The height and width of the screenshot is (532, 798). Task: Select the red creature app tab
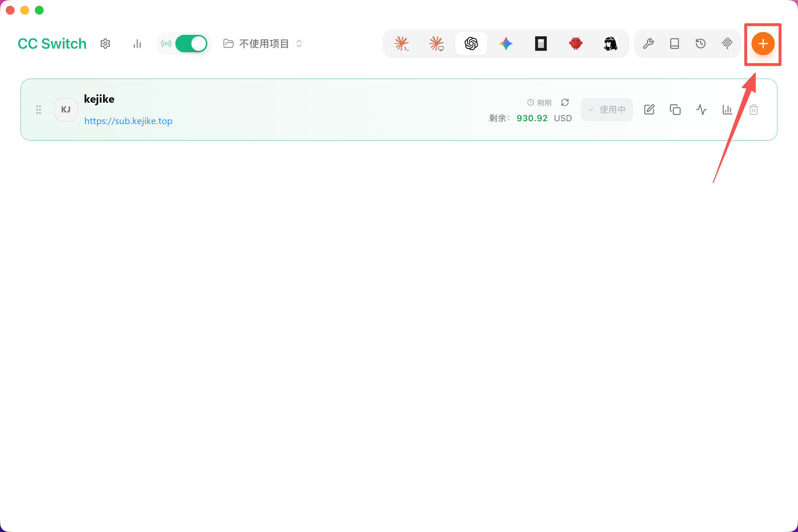tap(575, 44)
